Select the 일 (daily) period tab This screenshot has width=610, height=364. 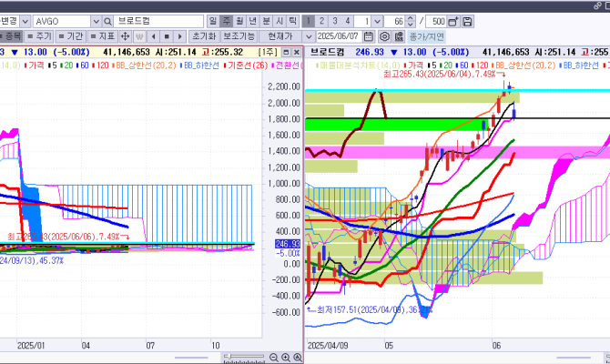coord(212,21)
